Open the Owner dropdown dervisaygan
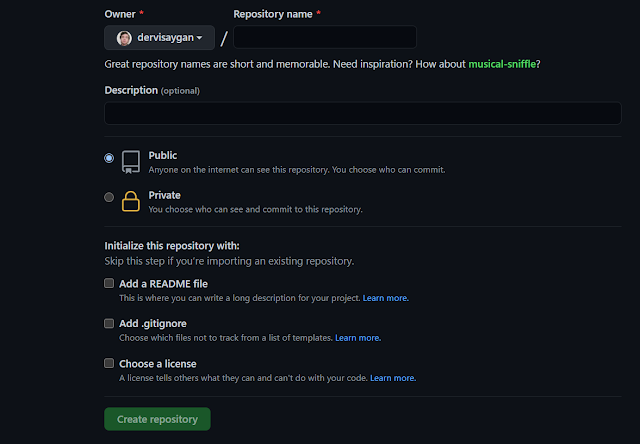This screenshot has width=640, height=444. [159, 38]
